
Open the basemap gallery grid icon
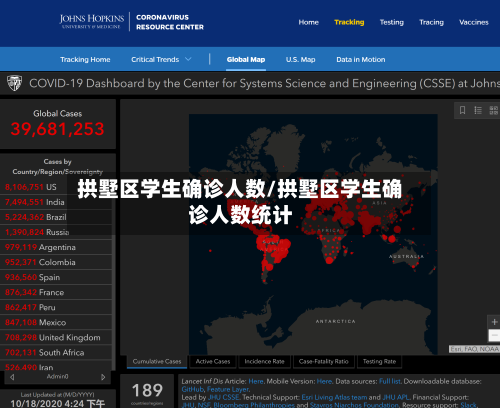click(x=494, y=110)
